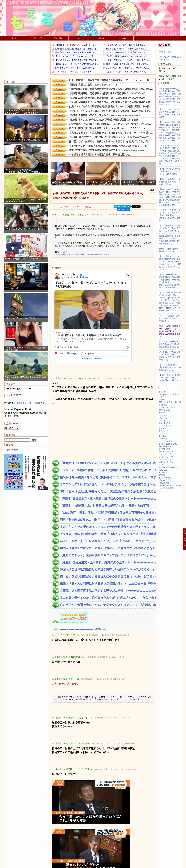
Task: Open headline 【速報】小嶋陽菜さん、外国籍の男に暴行される
Action: tap(104, 505)
